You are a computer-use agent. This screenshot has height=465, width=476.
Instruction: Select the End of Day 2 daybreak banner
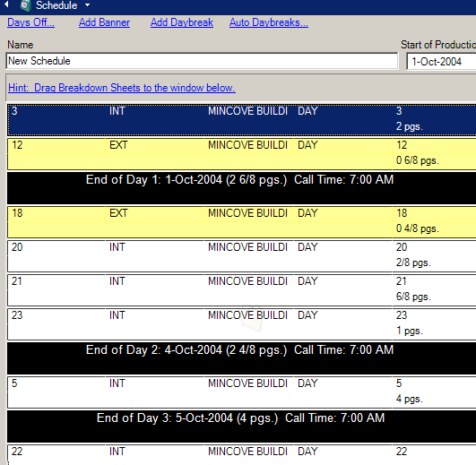point(242,358)
